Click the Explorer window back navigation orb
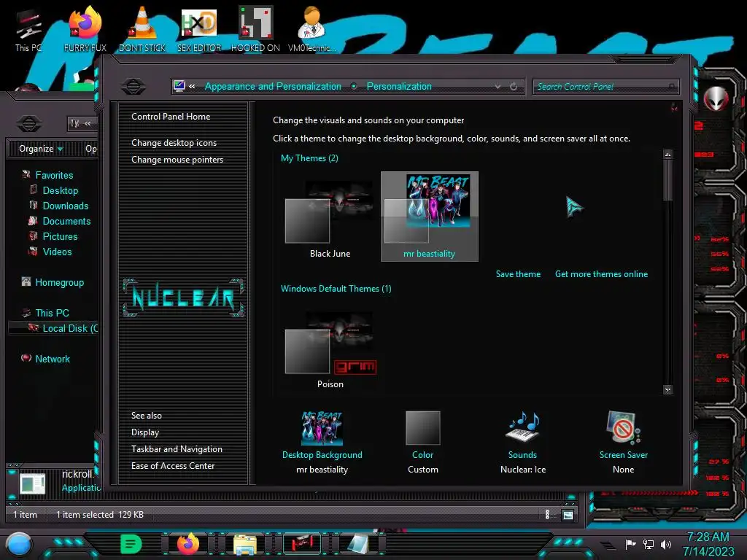 pyautogui.click(x=29, y=124)
